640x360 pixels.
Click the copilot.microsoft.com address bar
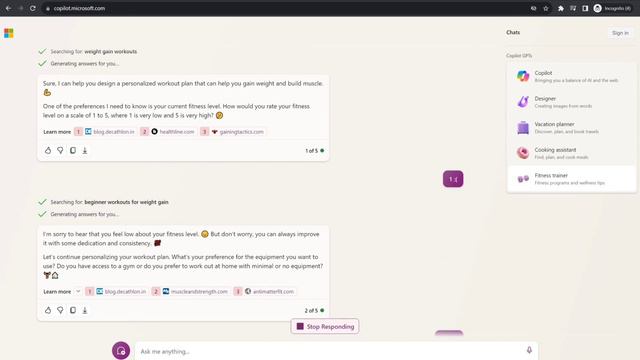tap(286, 8)
